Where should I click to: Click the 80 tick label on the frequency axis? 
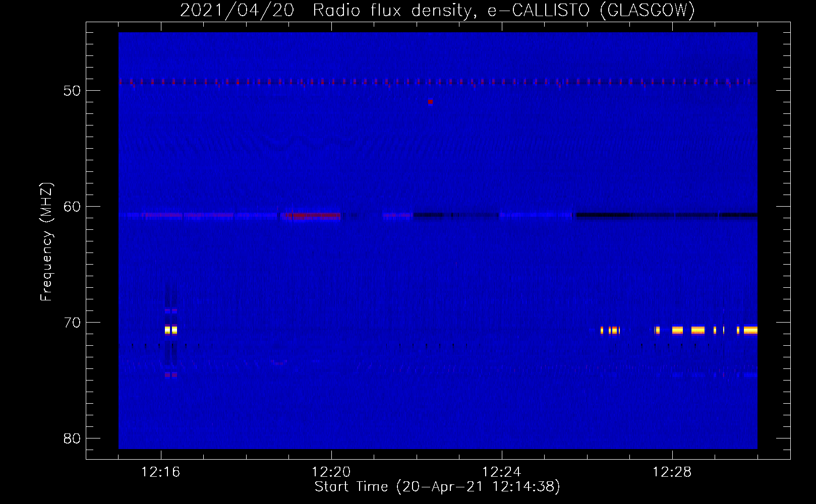[x=72, y=438]
